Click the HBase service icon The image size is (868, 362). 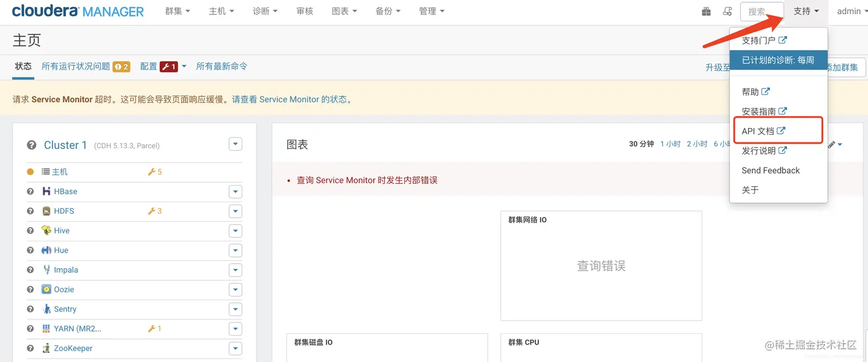coord(46,191)
